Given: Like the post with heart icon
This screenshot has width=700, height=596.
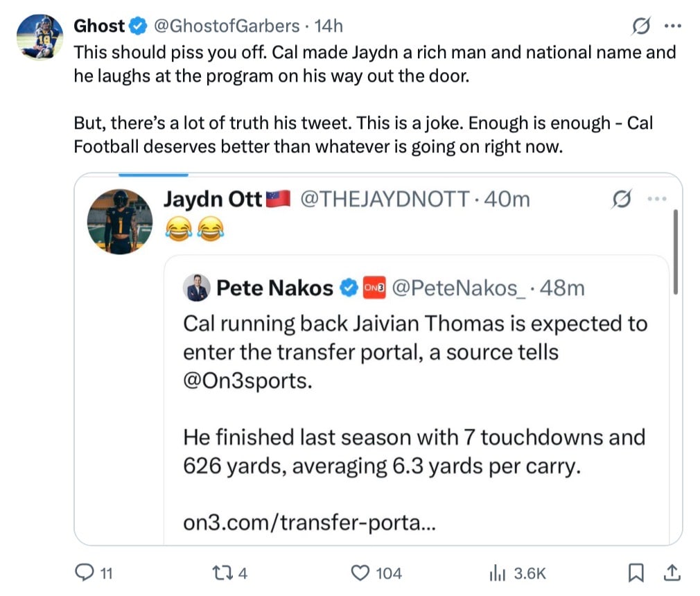Looking at the screenshot, I should pos(360,573).
